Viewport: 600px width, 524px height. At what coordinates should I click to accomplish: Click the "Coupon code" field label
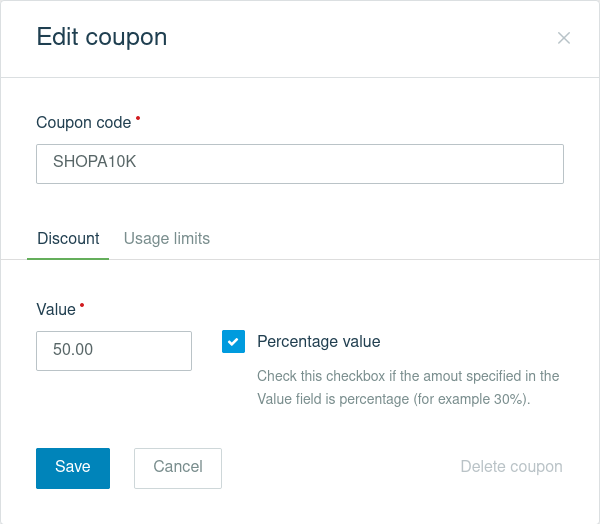coord(83,123)
